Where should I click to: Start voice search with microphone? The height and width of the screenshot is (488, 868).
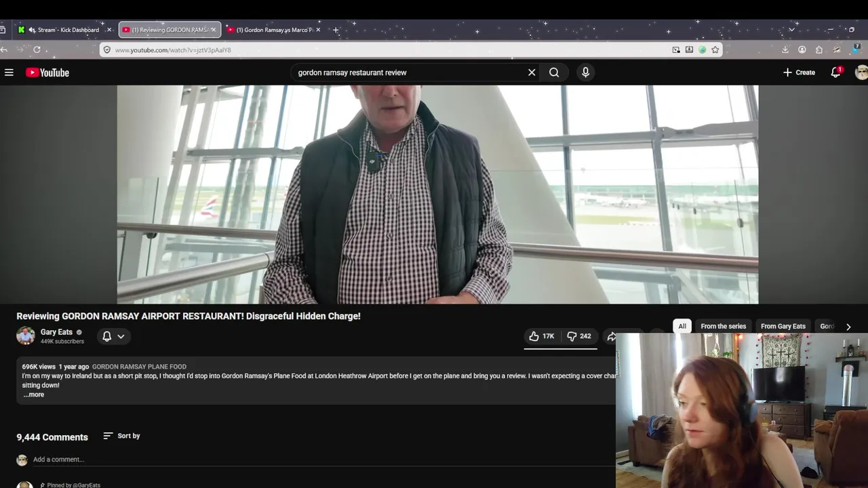coord(586,73)
